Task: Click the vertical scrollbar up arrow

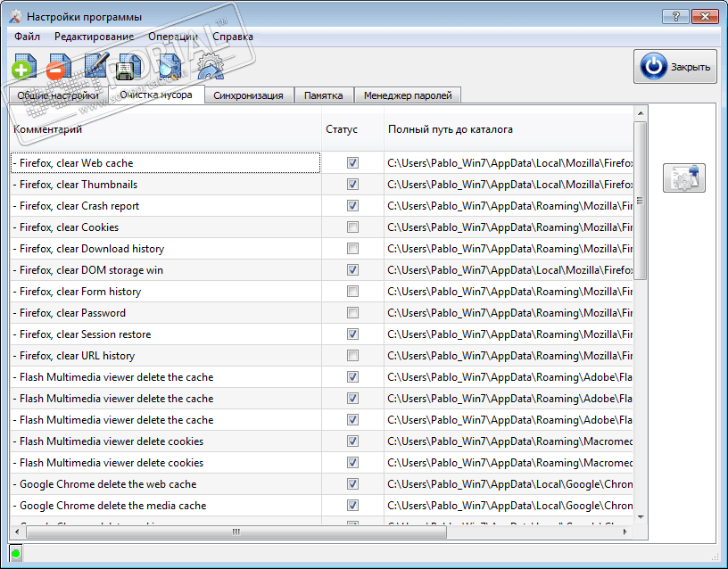Action: click(x=641, y=113)
